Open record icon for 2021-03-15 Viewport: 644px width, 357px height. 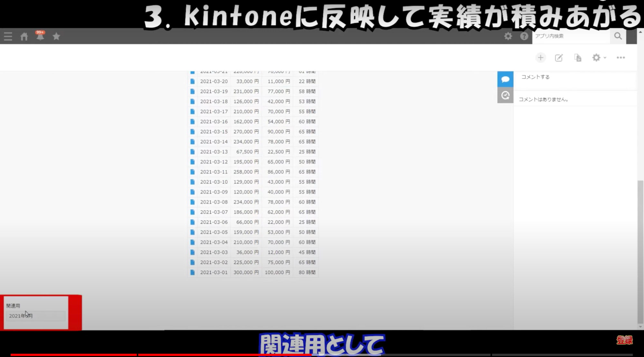pos(193,132)
